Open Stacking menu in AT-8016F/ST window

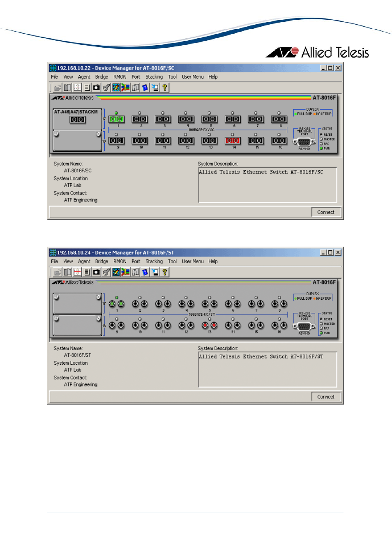(x=154, y=261)
